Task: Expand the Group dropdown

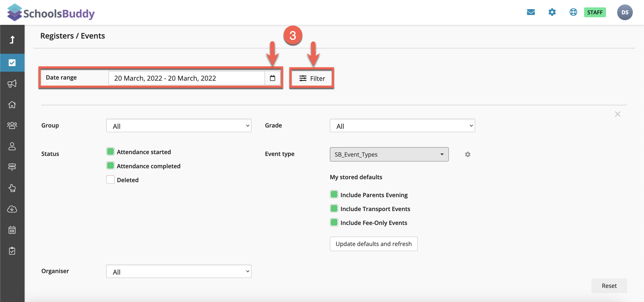Action: 178,126
